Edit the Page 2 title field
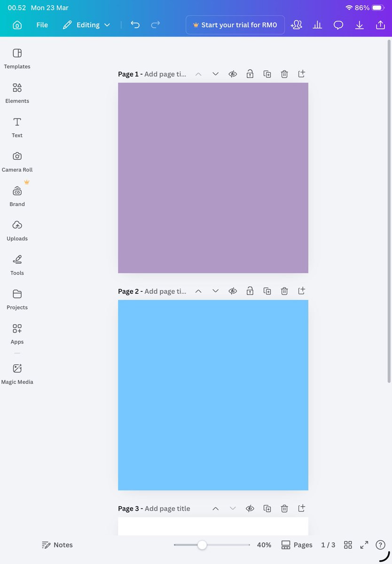 [x=165, y=291]
